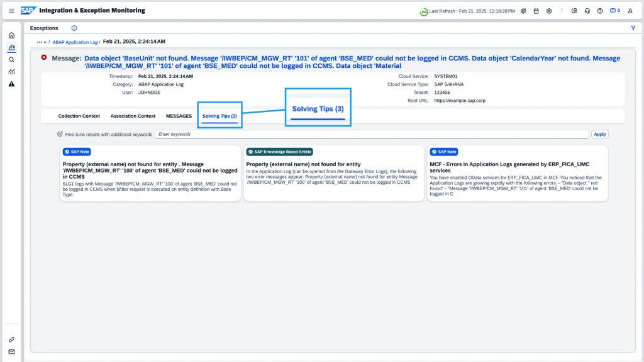Click the Category value ABAP Application Log
This screenshot has height=362, width=644.
click(160, 84)
